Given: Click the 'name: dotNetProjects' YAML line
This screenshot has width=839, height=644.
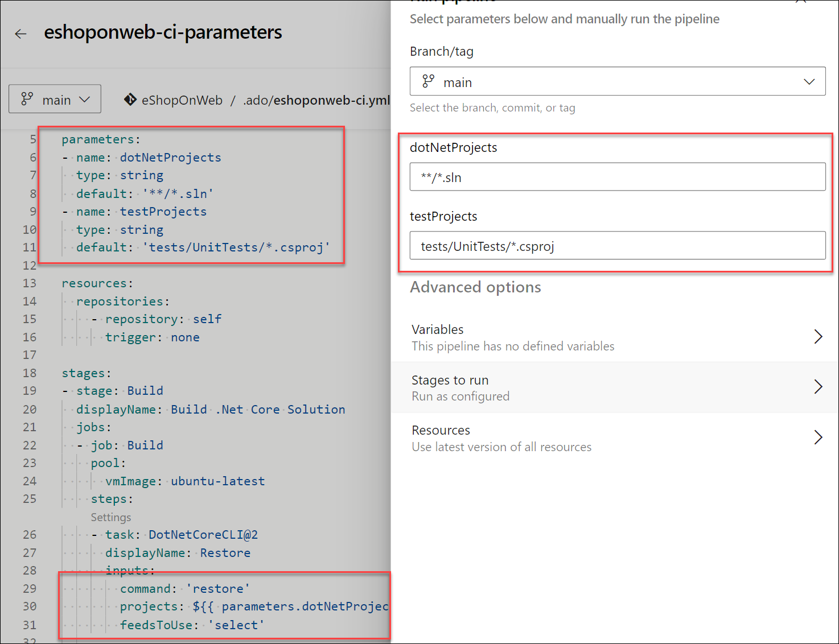Looking at the screenshot, I should (142, 158).
